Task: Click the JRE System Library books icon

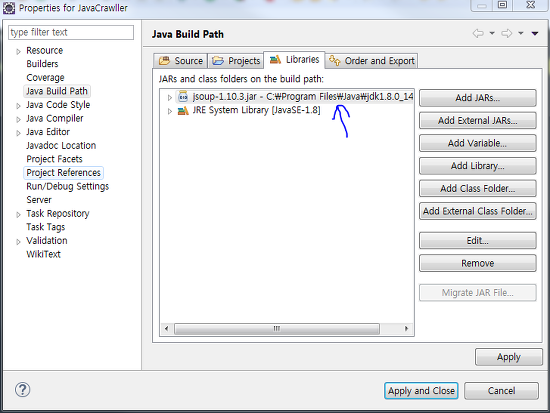Action: click(x=183, y=111)
